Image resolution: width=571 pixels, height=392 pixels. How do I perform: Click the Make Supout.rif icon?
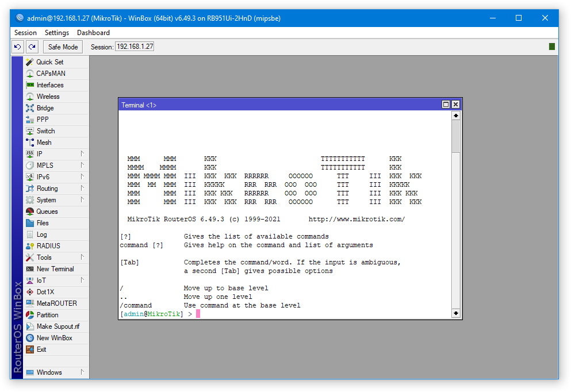coord(30,326)
